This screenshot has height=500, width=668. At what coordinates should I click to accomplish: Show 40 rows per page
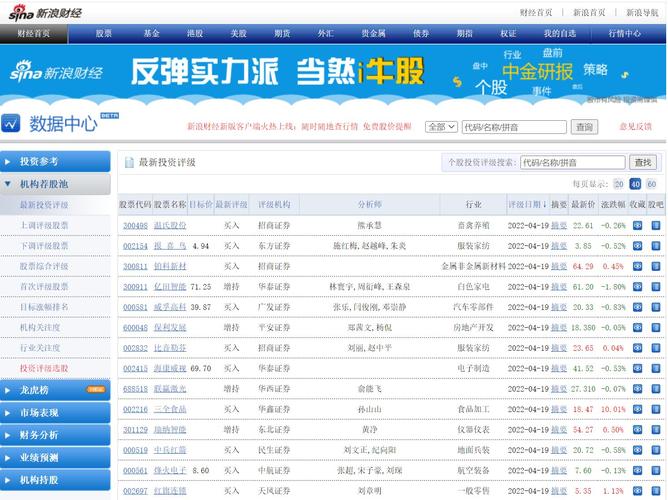click(635, 184)
